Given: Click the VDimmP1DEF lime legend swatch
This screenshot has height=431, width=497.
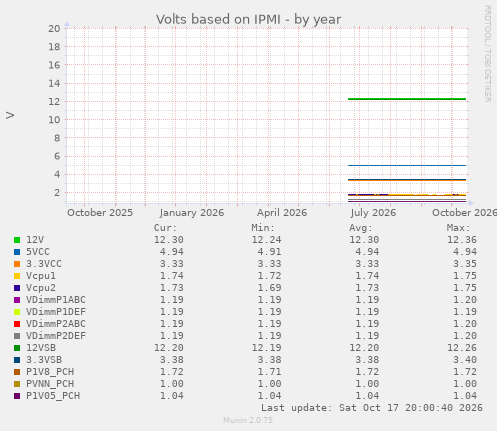Looking at the screenshot, I should [x=17, y=312].
